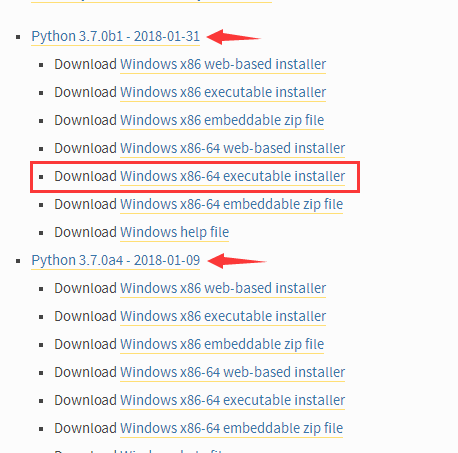Viewport: 458px width, 453px height.
Task: Click the red-boxed Windows x86-64 executable installer link
Action: (232, 176)
